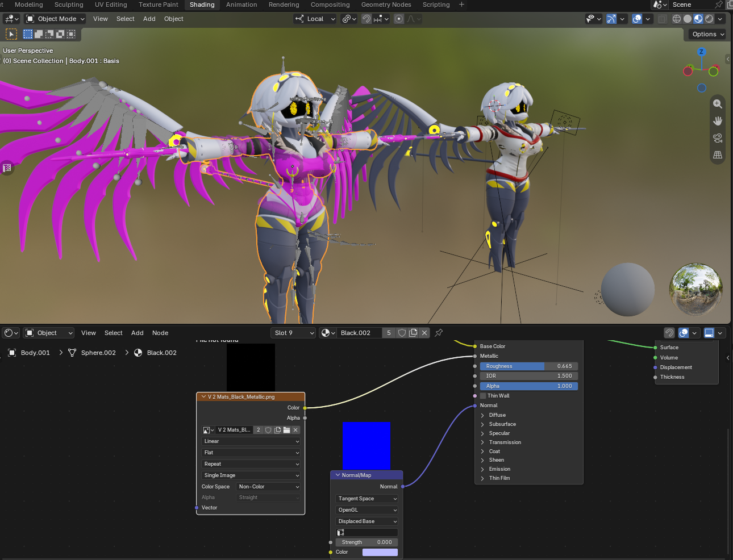This screenshot has height=560, width=733.
Task: Enable the Thin Wall checkbox
Action: 483,396
